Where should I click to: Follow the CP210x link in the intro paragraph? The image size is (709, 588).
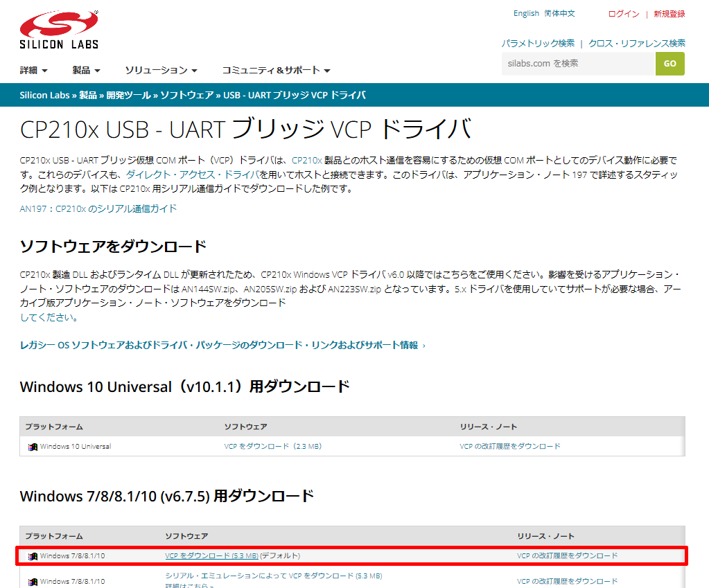coord(307,161)
